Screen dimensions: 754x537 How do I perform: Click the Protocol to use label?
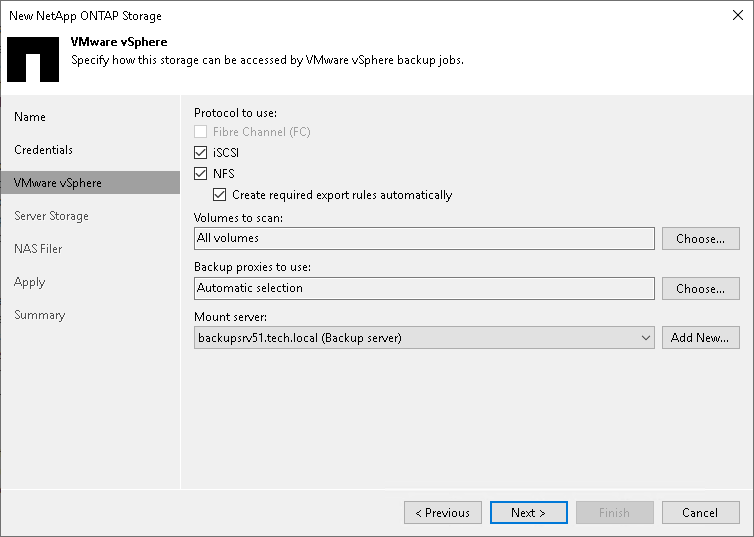[x=236, y=113]
